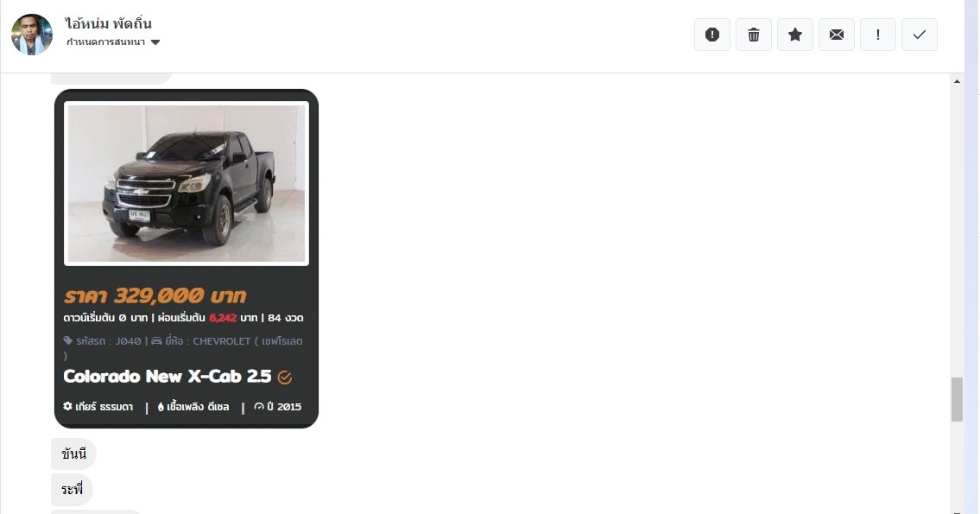This screenshot has height=514, width=980.
Task: Expand the conversation settings dropdown arrow
Action: (155, 42)
